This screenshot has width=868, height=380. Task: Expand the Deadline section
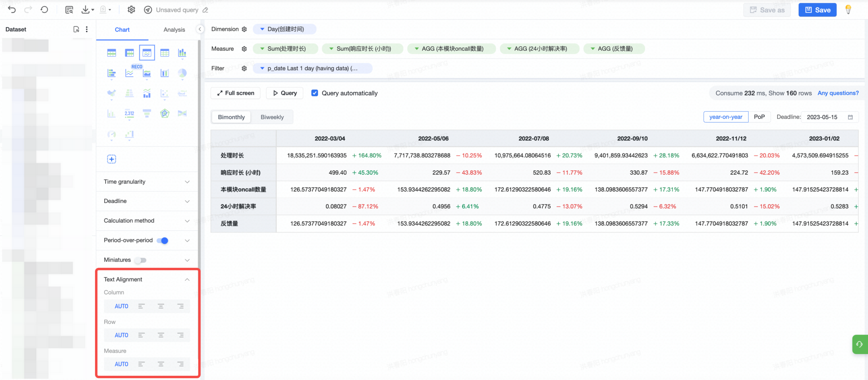(147, 201)
